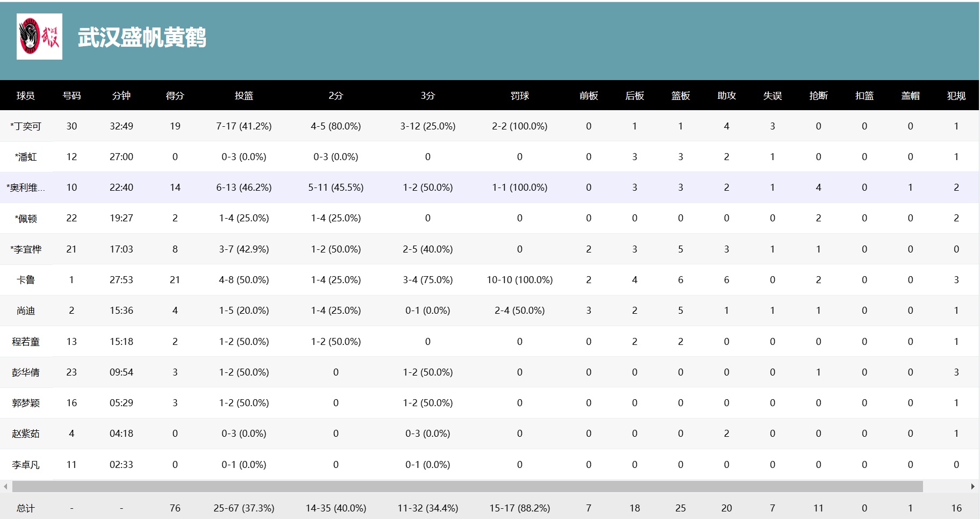The image size is (980, 519).
Task: Click the 犯规 column header
Action: coord(956,96)
